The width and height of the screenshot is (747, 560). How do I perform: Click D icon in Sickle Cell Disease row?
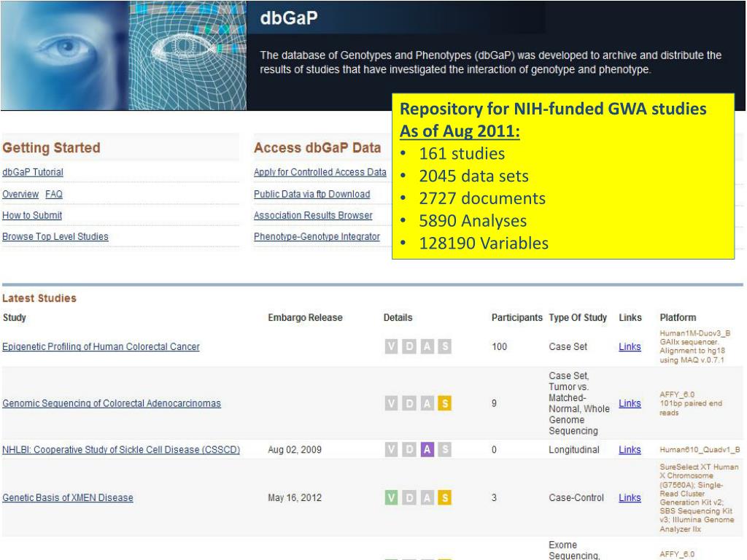(409, 449)
